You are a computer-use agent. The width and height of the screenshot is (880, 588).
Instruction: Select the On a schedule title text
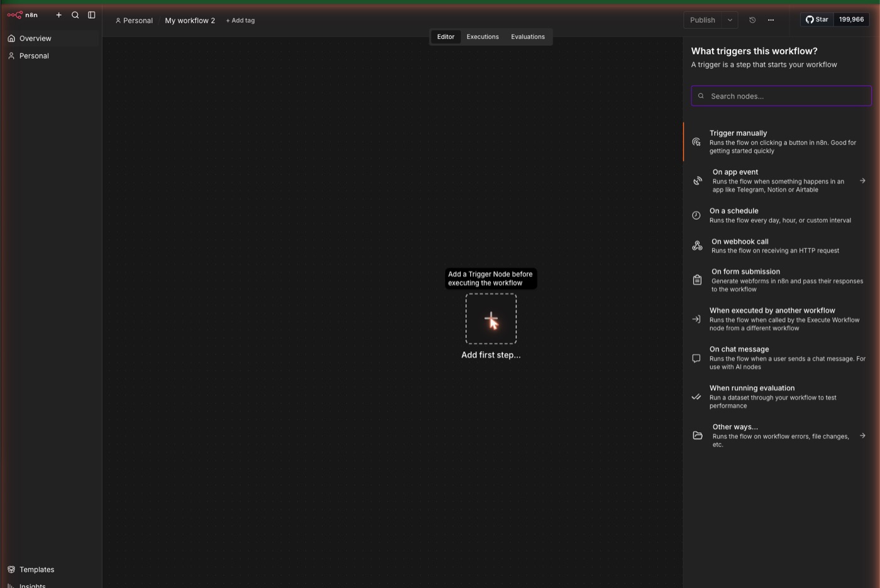[x=734, y=211]
